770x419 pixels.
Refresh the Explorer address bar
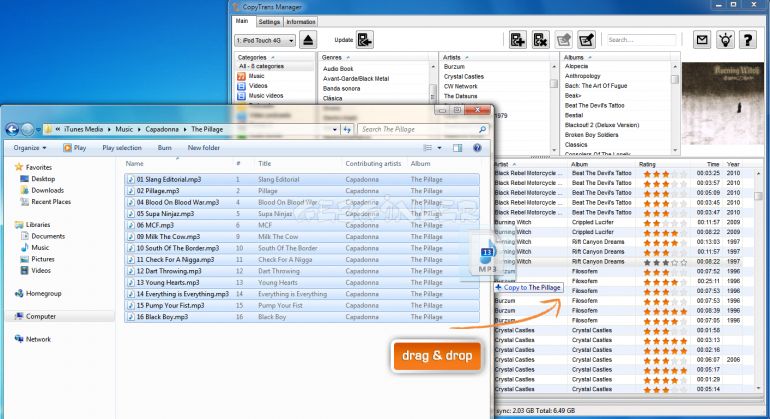coord(348,129)
